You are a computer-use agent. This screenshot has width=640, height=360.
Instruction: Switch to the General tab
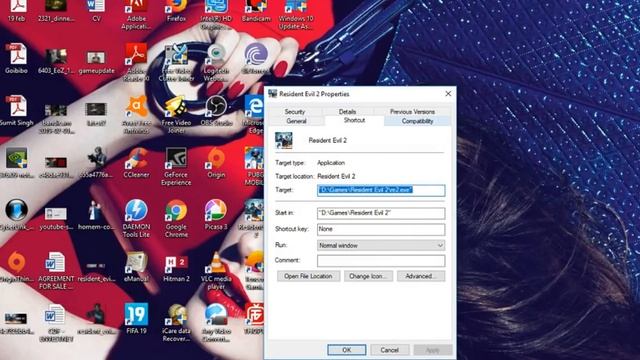pyautogui.click(x=296, y=121)
